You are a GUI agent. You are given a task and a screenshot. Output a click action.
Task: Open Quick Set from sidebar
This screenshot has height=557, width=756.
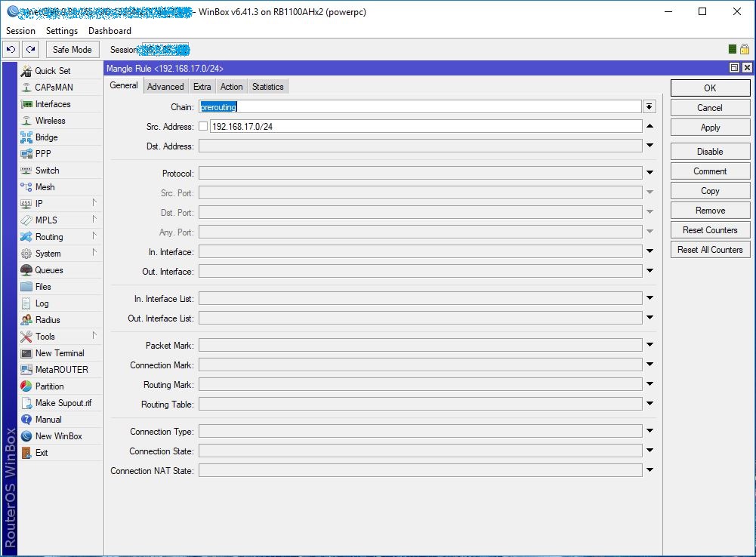click(x=60, y=71)
